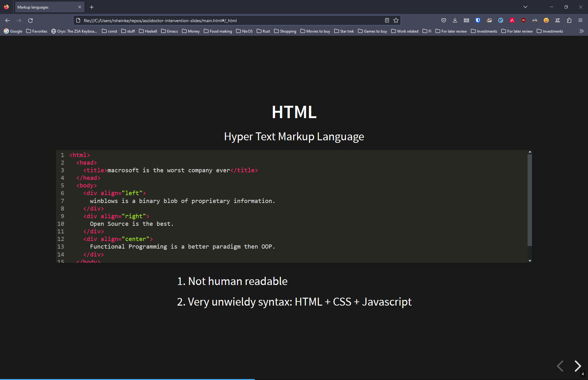Expand the overflow bookmarks chevron

[582, 31]
